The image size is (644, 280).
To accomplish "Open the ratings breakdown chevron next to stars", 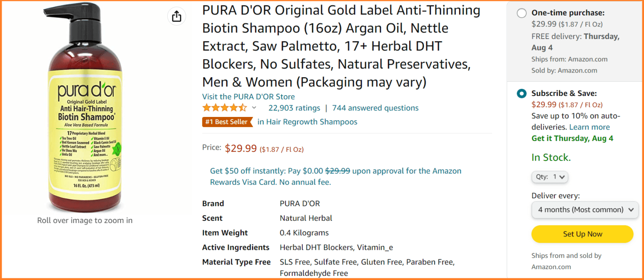I will pos(254,108).
